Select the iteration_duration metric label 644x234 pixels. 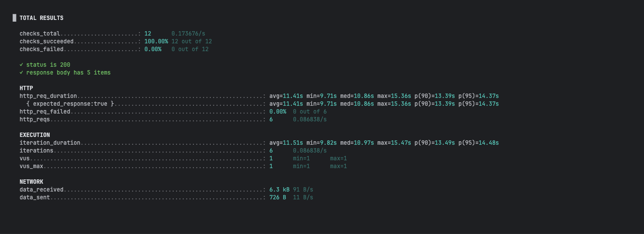(50, 143)
